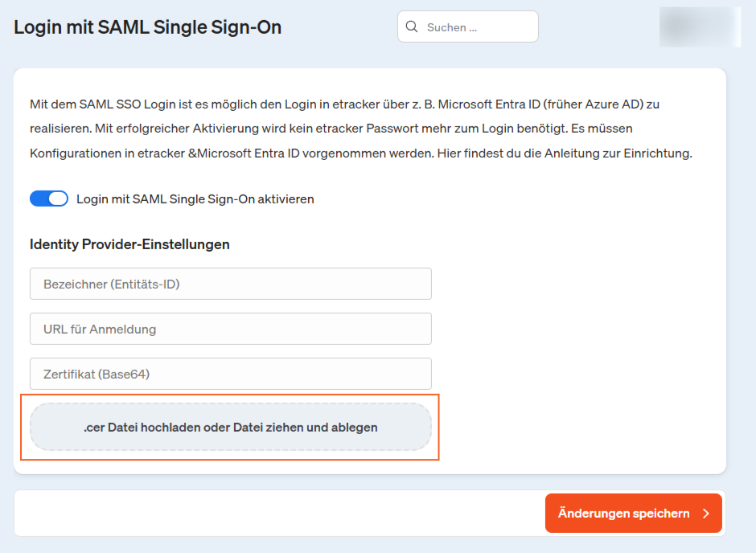Open the blurred user account area
The image size is (756, 553).
coord(699,27)
